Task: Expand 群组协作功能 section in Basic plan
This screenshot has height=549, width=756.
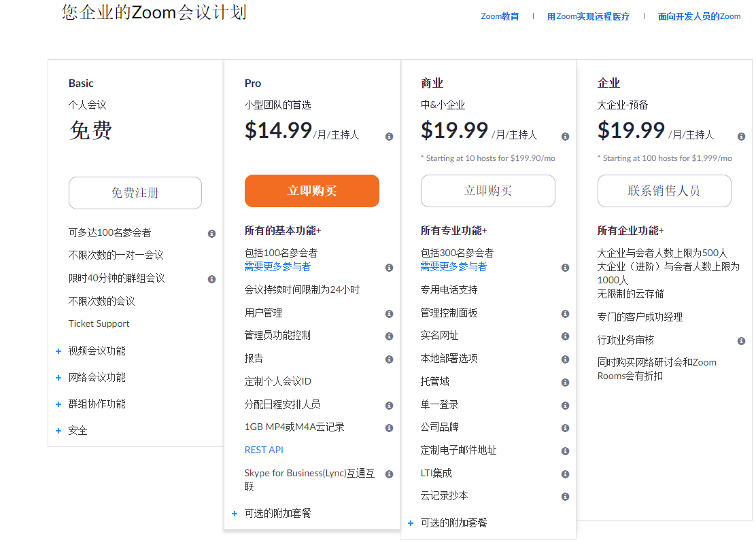Action: 58,404
